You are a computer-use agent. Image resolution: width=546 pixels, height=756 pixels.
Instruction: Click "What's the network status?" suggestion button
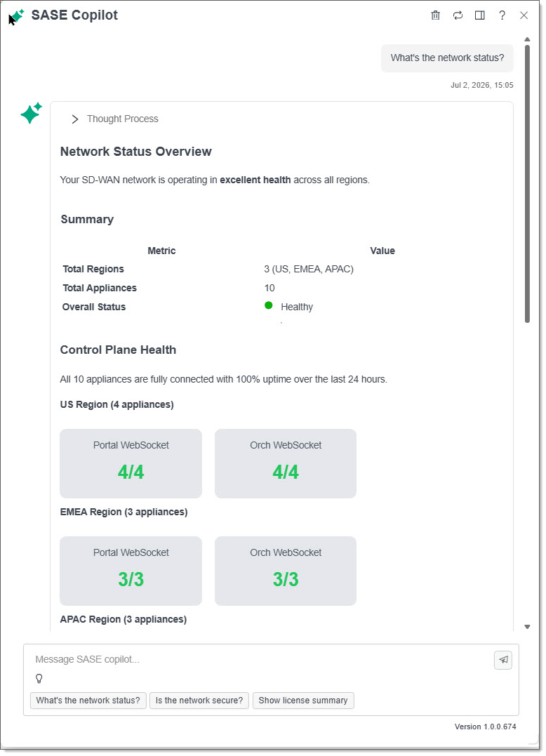pos(88,701)
